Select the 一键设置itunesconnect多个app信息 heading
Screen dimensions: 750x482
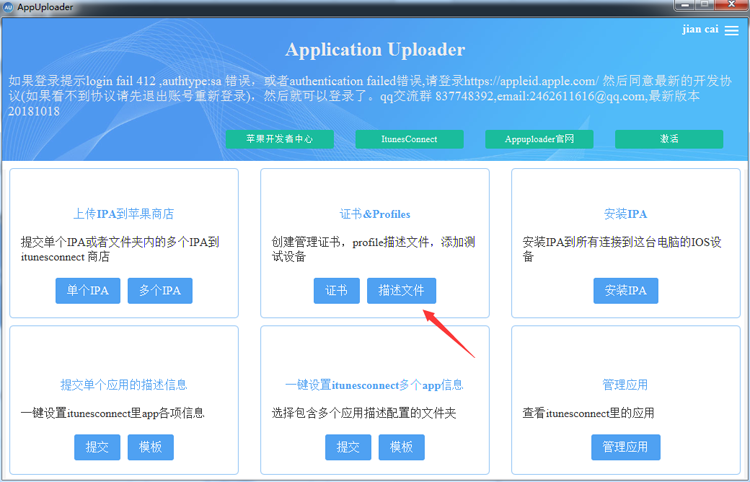tap(374, 384)
